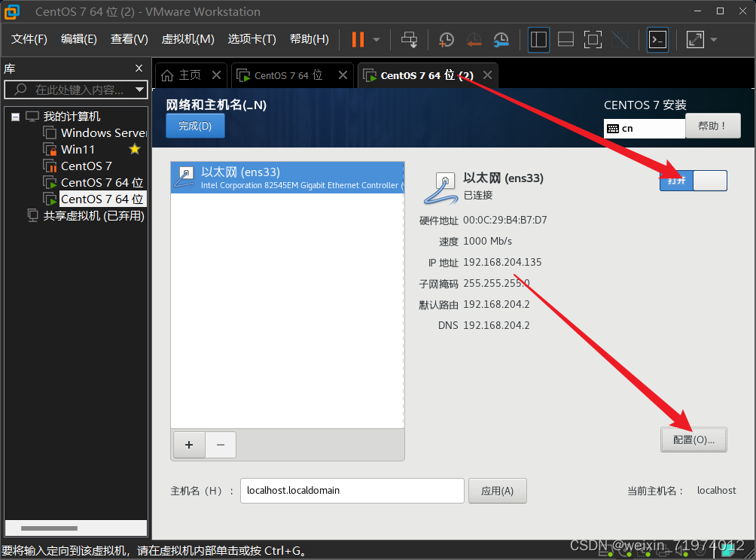Click the IP address 192.168.204.135 text
The height and width of the screenshot is (560, 756).
pyautogui.click(x=502, y=262)
